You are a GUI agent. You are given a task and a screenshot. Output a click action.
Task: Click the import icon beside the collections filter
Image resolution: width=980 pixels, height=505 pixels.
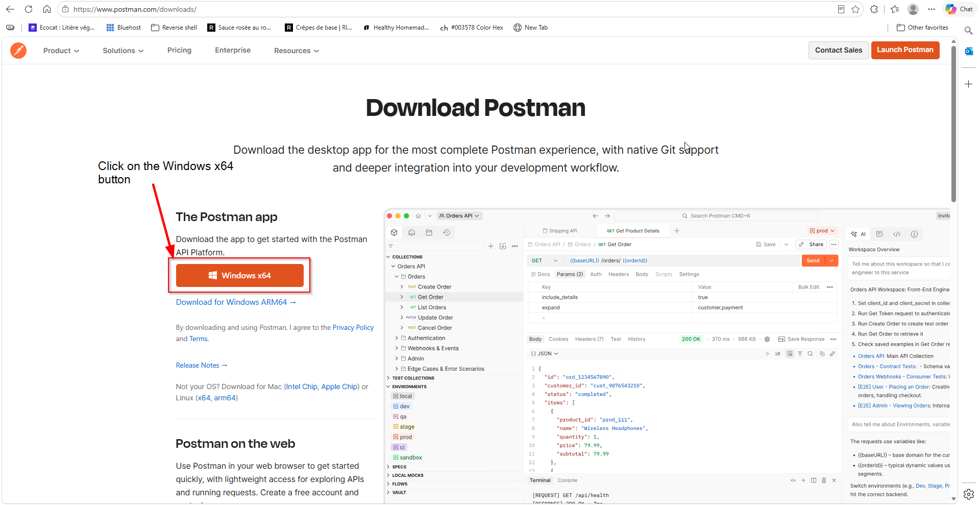[503, 246]
